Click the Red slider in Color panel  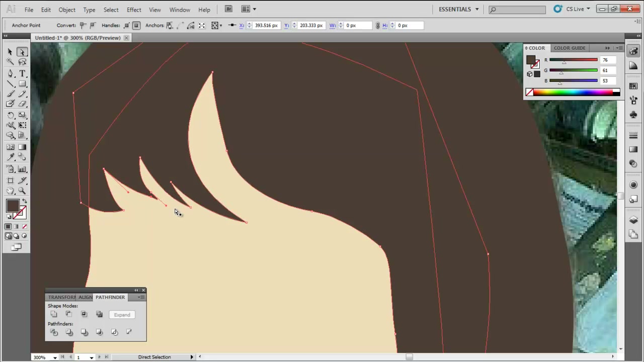pyautogui.click(x=574, y=60)
